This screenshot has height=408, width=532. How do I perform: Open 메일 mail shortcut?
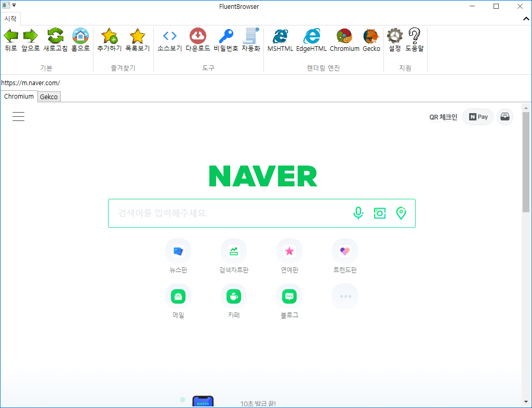pos(178,301)
